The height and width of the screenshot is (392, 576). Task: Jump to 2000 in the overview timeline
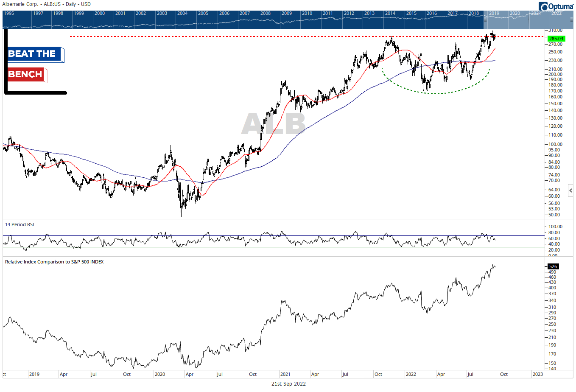(100, 13)
